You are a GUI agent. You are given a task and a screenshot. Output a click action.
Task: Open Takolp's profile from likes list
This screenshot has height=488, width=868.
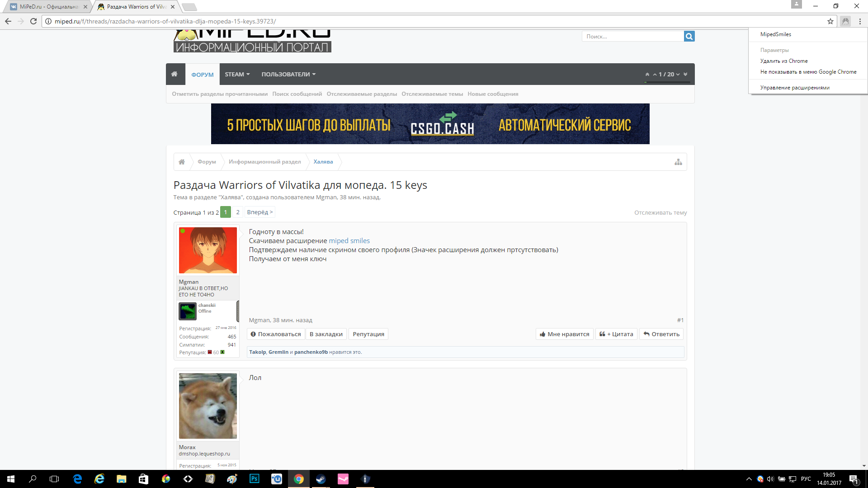click(x=258, y=352)
